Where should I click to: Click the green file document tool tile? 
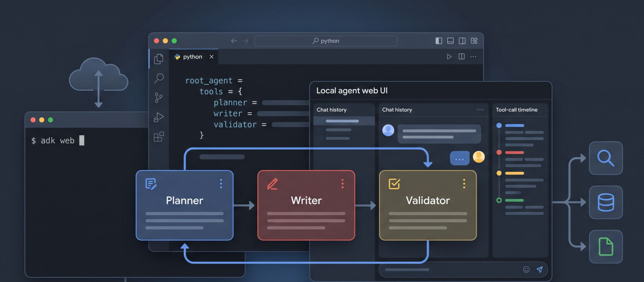[606, 247]
